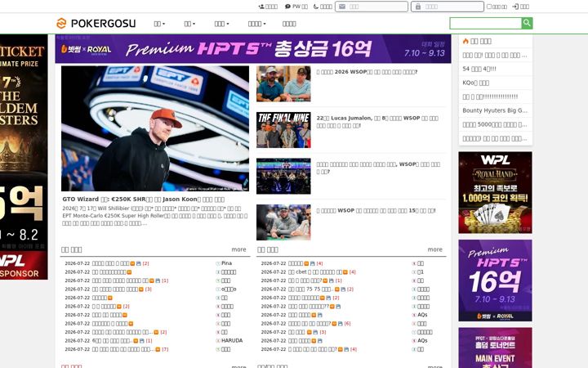Click the sign-up person-plus icon
The image size is (588, 368).
coord(261,7)
